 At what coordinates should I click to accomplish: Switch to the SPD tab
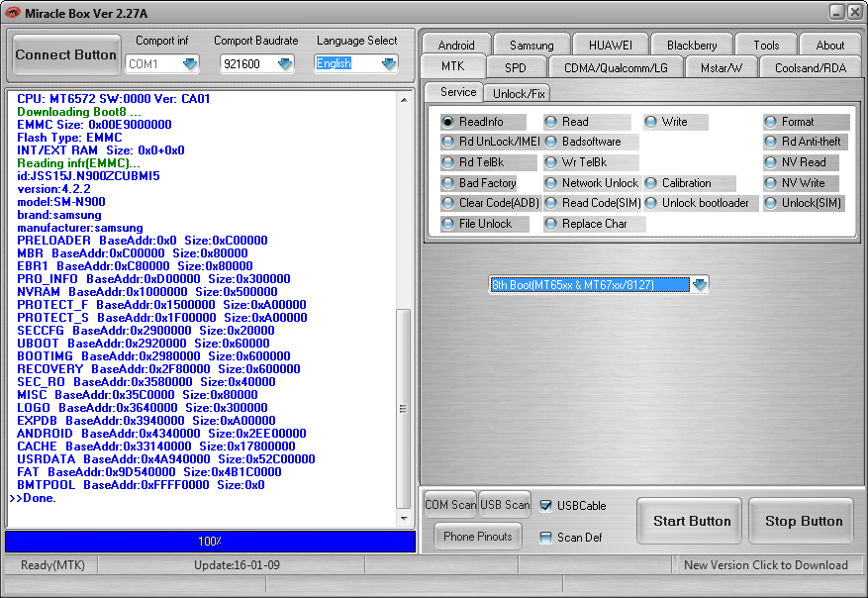click(x=516, y=67)
